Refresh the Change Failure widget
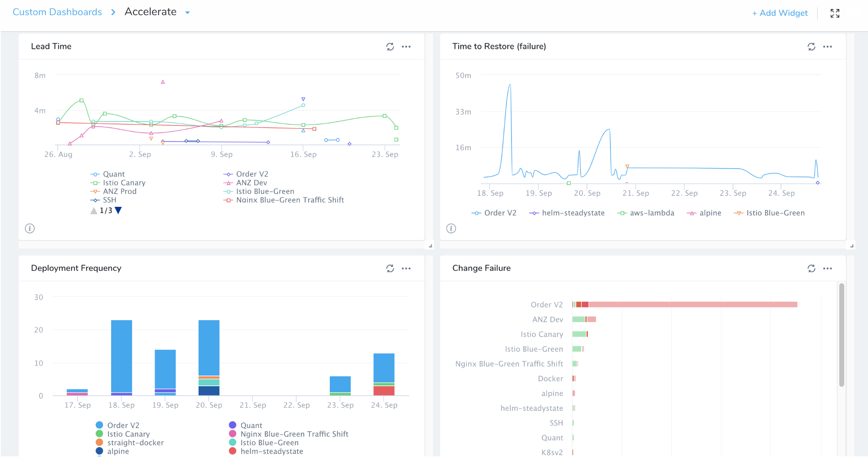This screenshot has height=458, width=868. [811, 268]
